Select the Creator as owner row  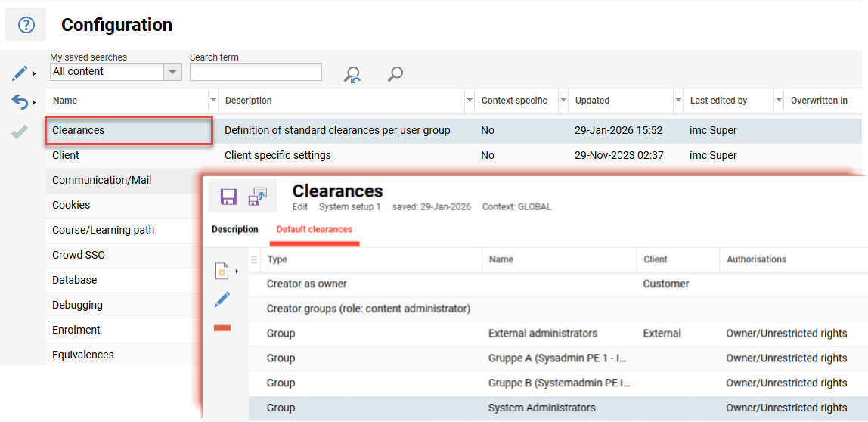tap(556, 284)
